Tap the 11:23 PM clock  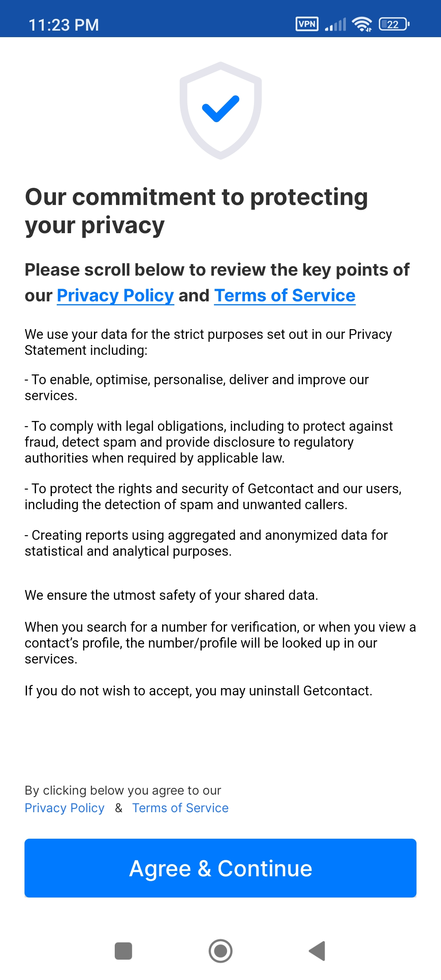tap(64, 25)
